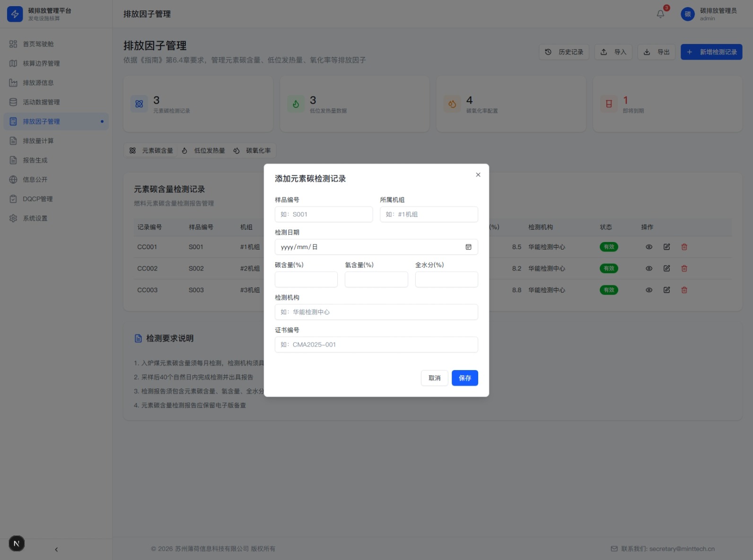Open 系统设置 in sidebar
753x560 pixels.
click(56, 218)
